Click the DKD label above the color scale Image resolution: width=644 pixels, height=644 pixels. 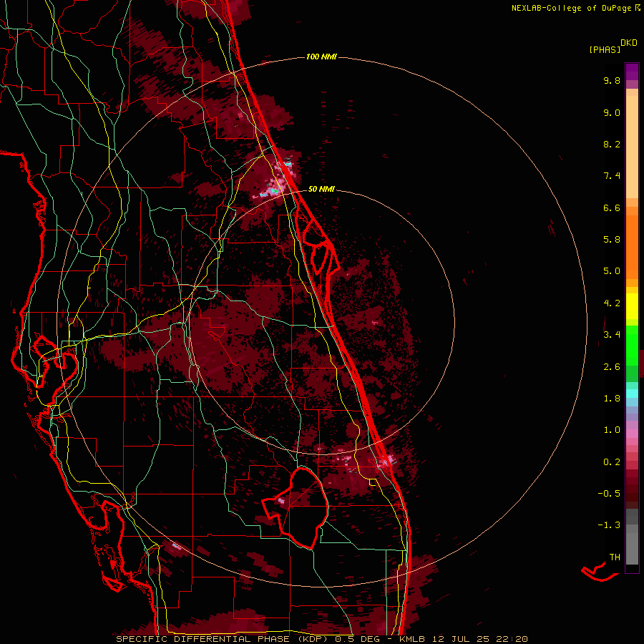click(629, 42)
